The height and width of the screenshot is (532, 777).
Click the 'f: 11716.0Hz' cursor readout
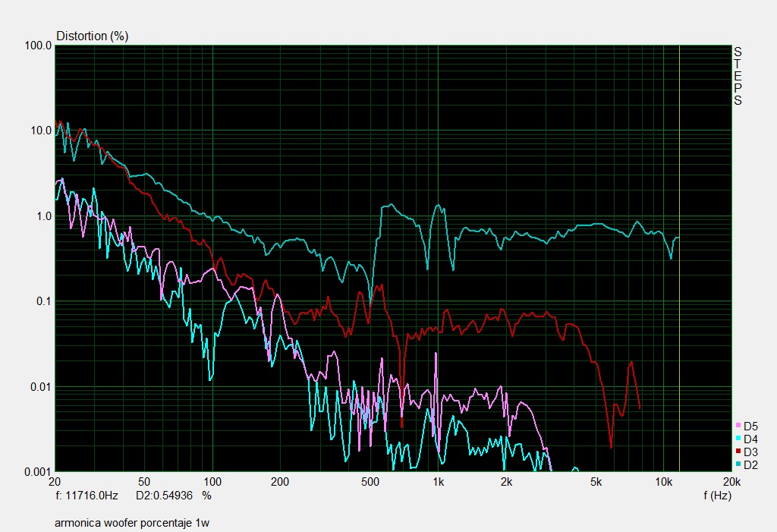click(x=87, y=496)
